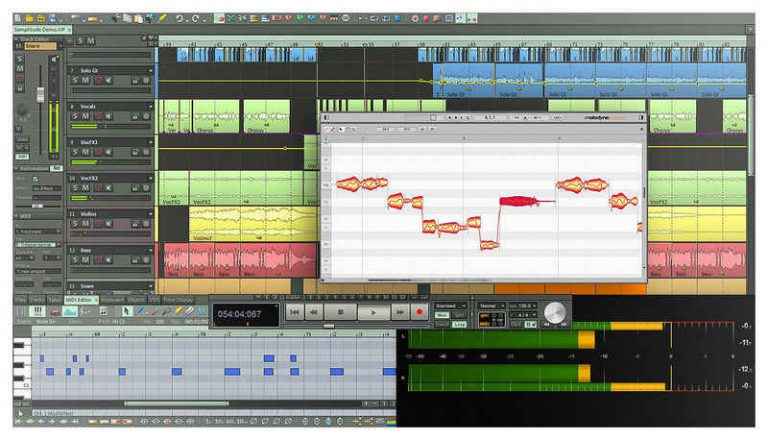This screenshot has width=768, height=440.
Task: Click the time display showing 054:04:067
Action: coord(242,314)
